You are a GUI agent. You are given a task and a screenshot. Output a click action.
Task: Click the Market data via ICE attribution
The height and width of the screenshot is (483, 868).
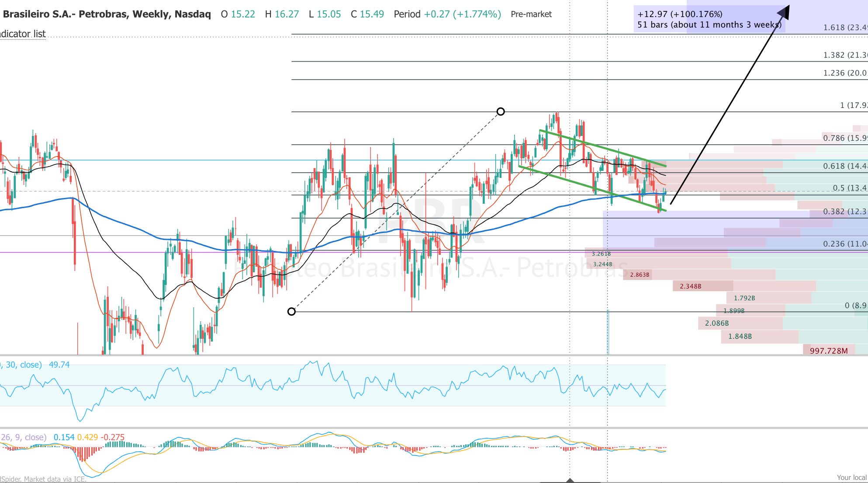(55, 479)
